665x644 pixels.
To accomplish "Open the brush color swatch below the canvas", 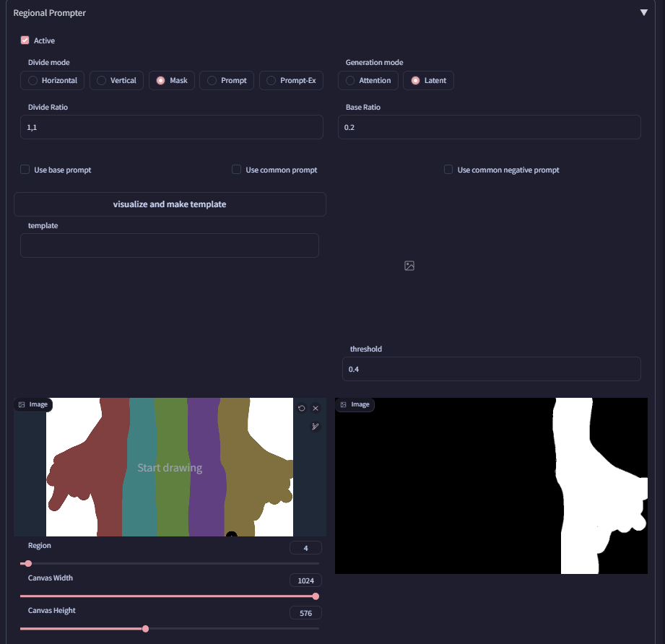I will [x=232, y=534].
